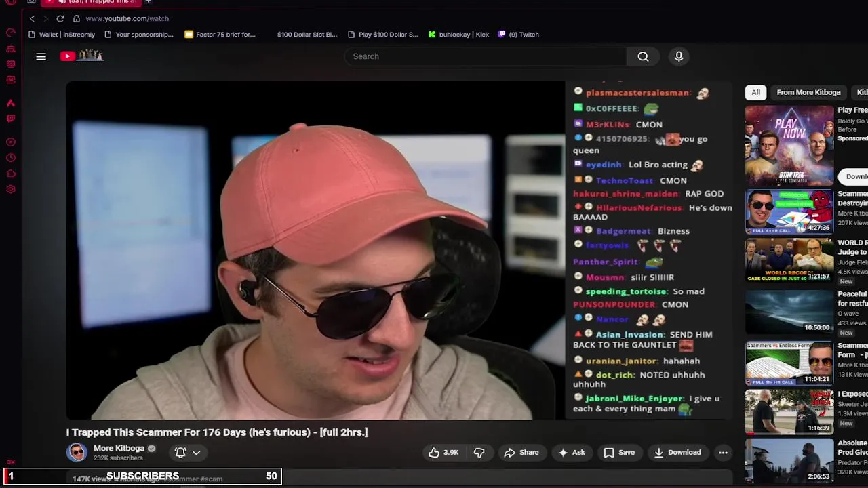The height and width of the screenshot is (488, 868).
Task: Open GX Control in Opera sidebar
Action: pyautogui.click(x=10, y=33)
